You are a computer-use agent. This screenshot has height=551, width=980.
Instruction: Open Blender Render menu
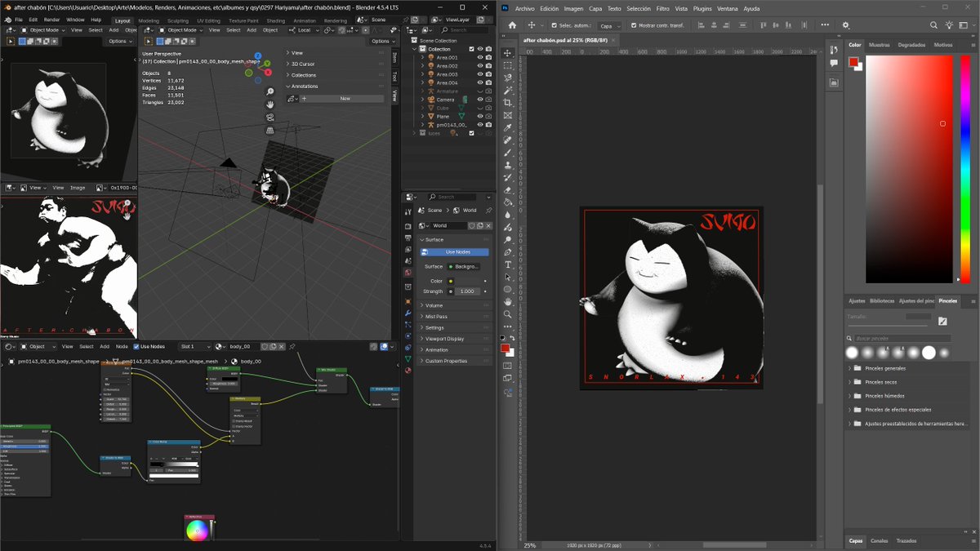[x=51, y=20]
